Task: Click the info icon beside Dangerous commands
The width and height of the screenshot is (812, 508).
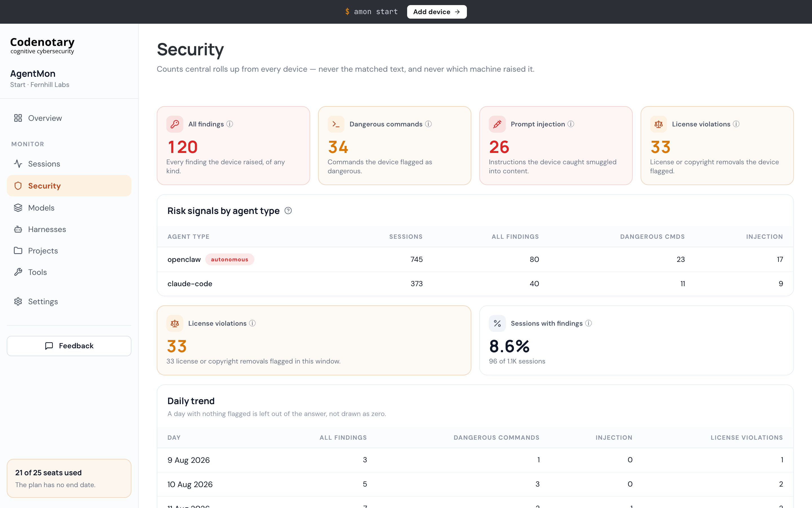Action: tap(429, 124)
